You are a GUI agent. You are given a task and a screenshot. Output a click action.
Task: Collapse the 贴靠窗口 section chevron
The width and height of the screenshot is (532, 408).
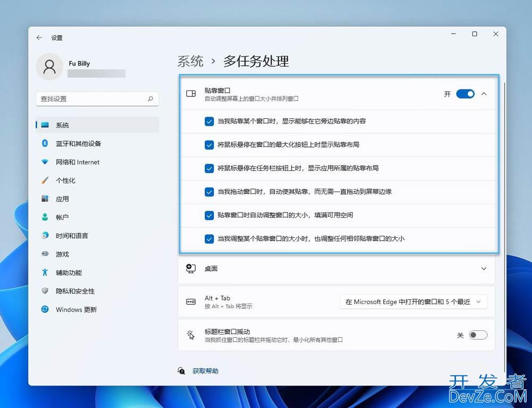[484, 94]
